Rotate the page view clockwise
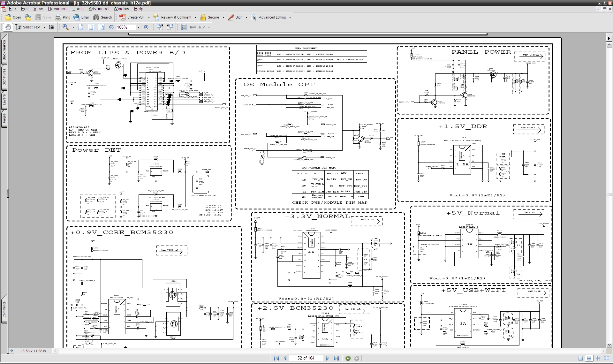This screenshot has width=613, height=364. click(160, 27)
